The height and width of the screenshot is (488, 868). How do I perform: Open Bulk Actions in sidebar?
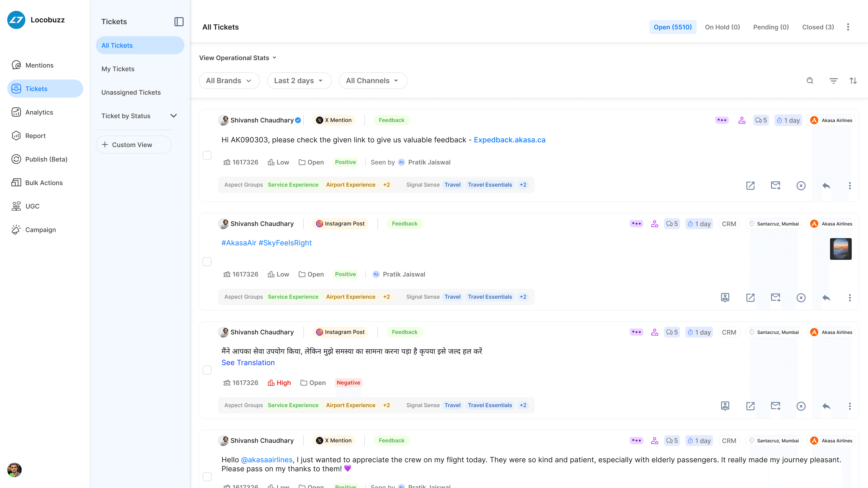click(45, 183)
